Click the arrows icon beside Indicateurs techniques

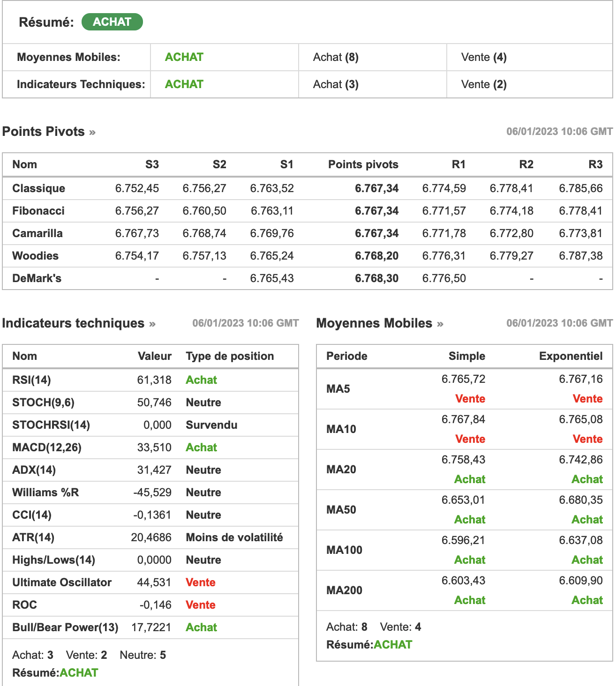(152, 324)
